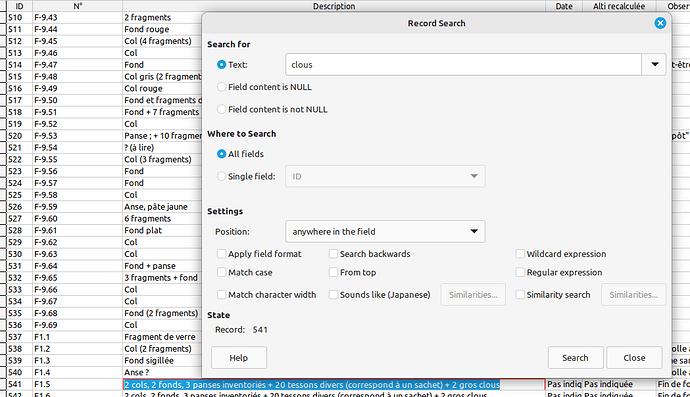The image size is (690, 397).
Task: Click the row selector for record 541
Action: [x=3, y=385]
